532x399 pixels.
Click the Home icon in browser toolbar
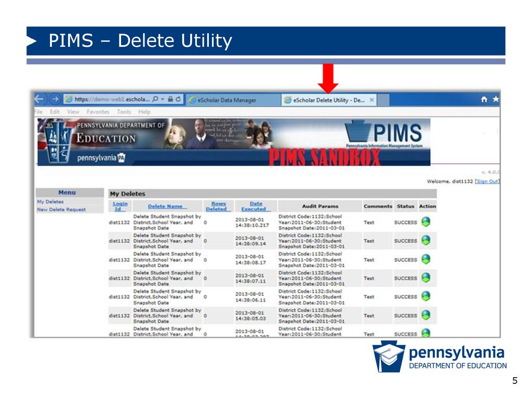point(484,99)
